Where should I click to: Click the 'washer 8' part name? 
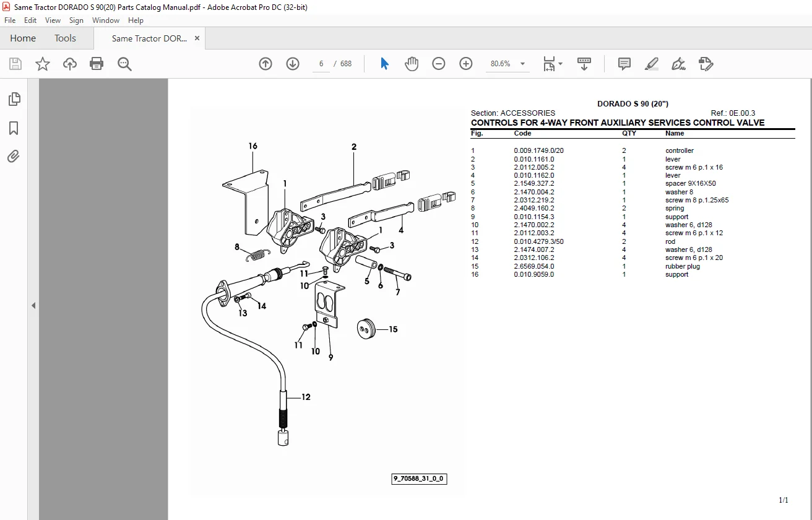click(679, 192)
